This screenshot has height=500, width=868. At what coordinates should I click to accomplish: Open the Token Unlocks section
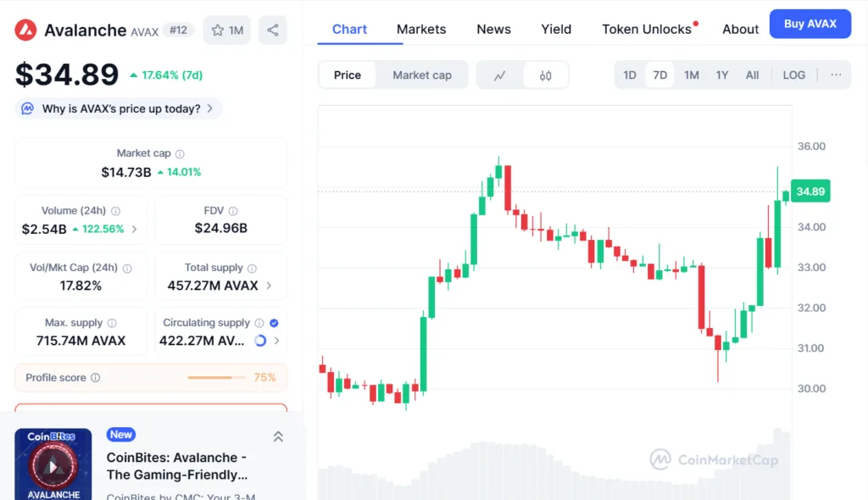(x=646, y=29)
